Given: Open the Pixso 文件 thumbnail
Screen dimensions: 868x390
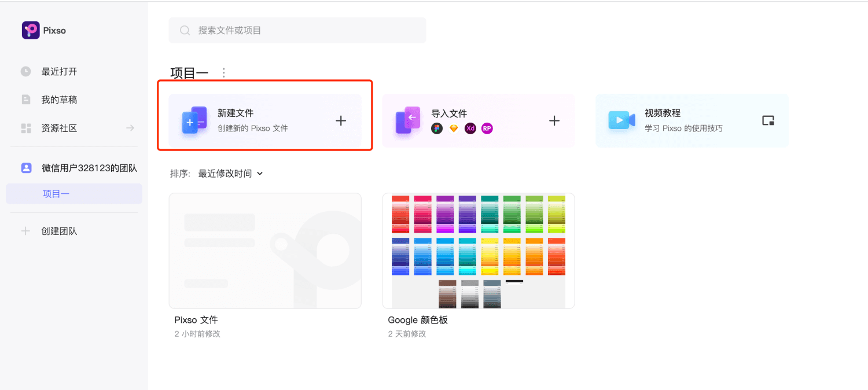Looking at the screenshot, I should [x=265, y=251].
